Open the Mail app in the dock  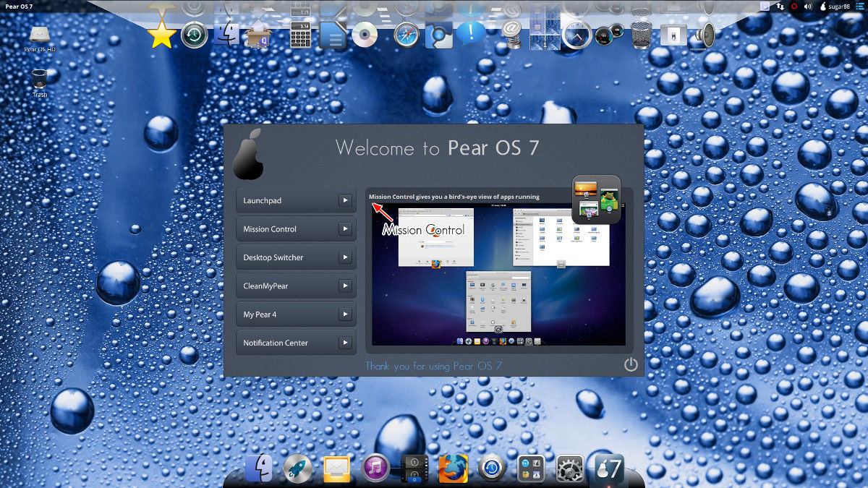tap(336, 467)
